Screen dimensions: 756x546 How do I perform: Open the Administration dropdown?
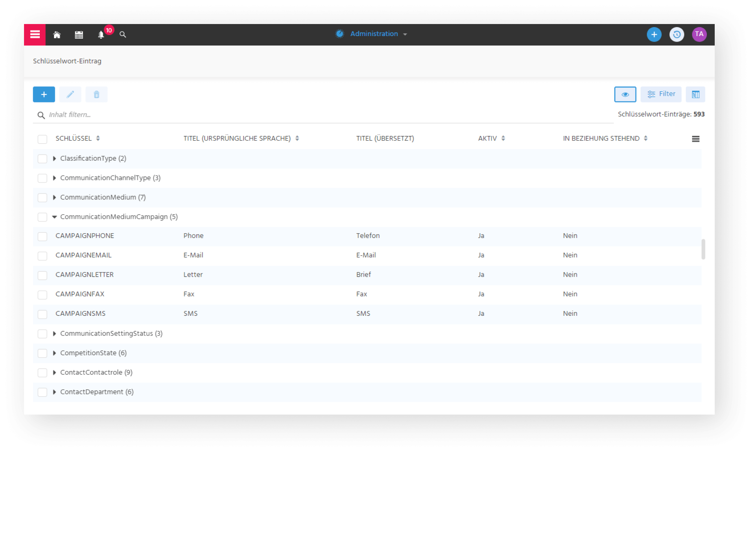pos(371,34)
